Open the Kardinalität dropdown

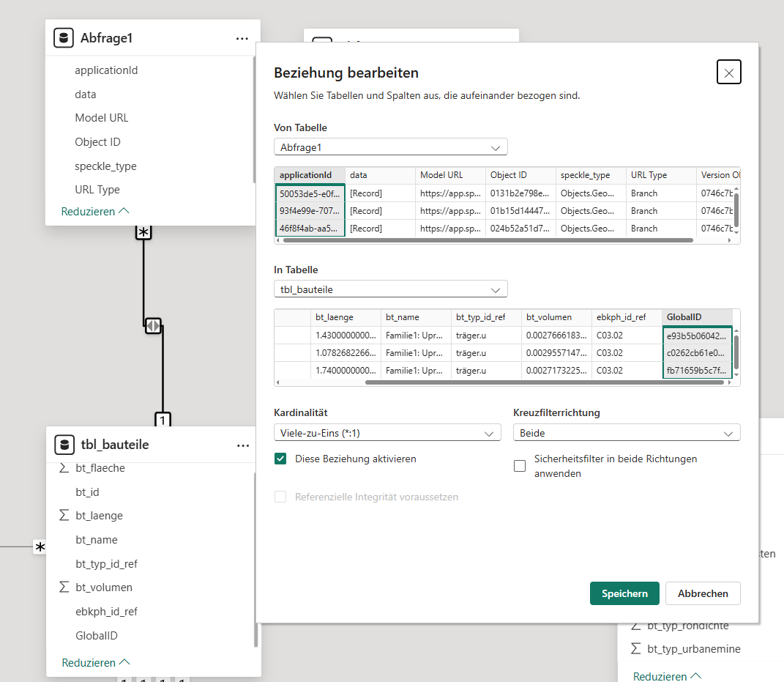pyautogui.click(x=387, y=433)
